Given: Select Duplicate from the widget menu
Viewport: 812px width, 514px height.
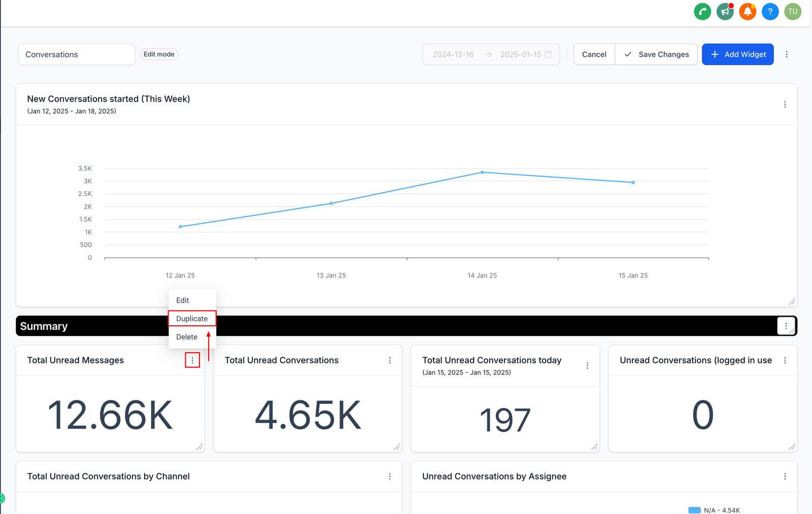Looking at the screenshot, I should coord(192,319).
